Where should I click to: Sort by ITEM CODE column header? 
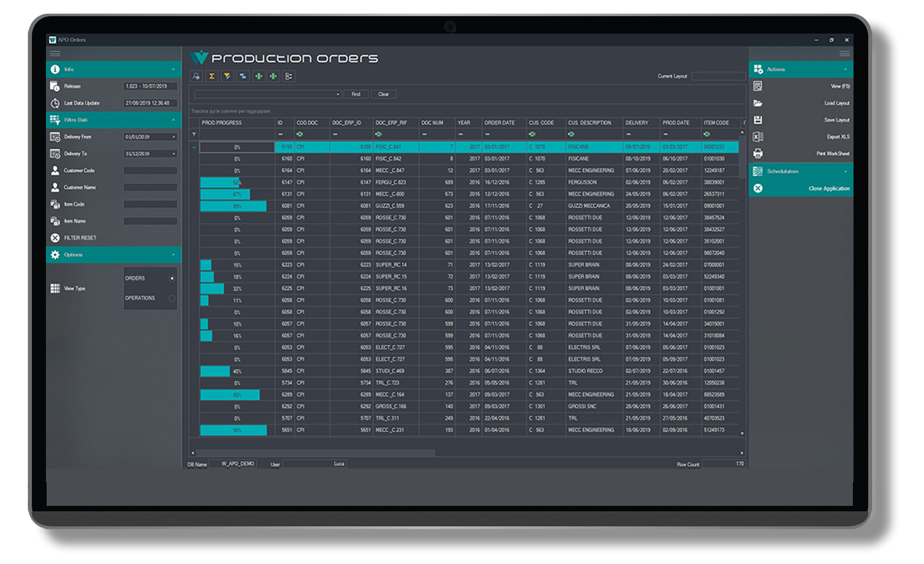[720, 123]
